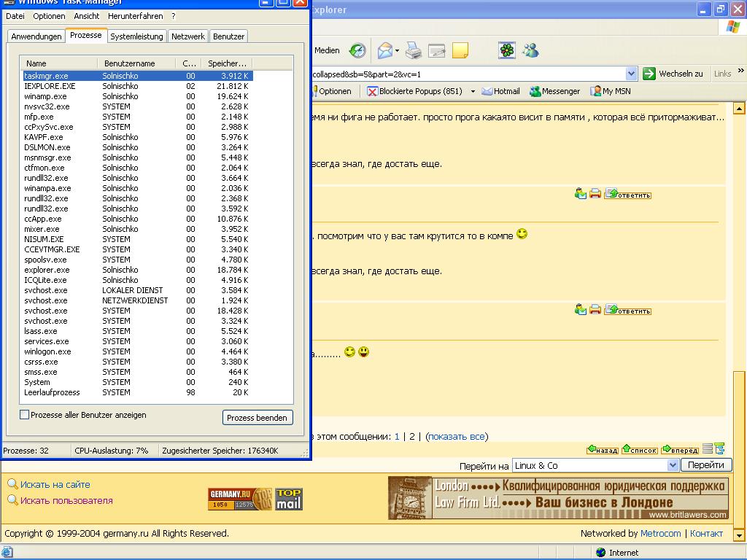Click the Internet zone globe in status bar
Screen dimensions: 747x560
[601, 553]
